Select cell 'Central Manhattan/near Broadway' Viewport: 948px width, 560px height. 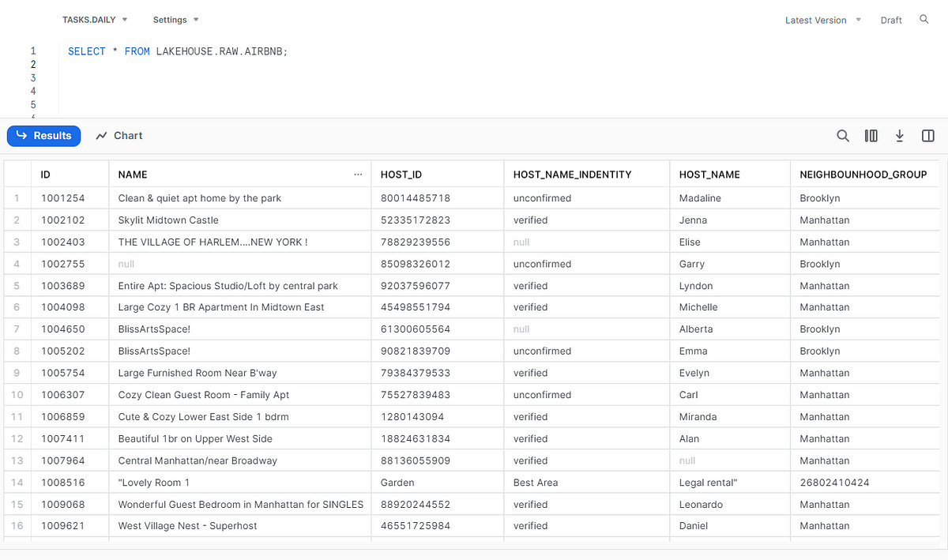coord(239,460)
